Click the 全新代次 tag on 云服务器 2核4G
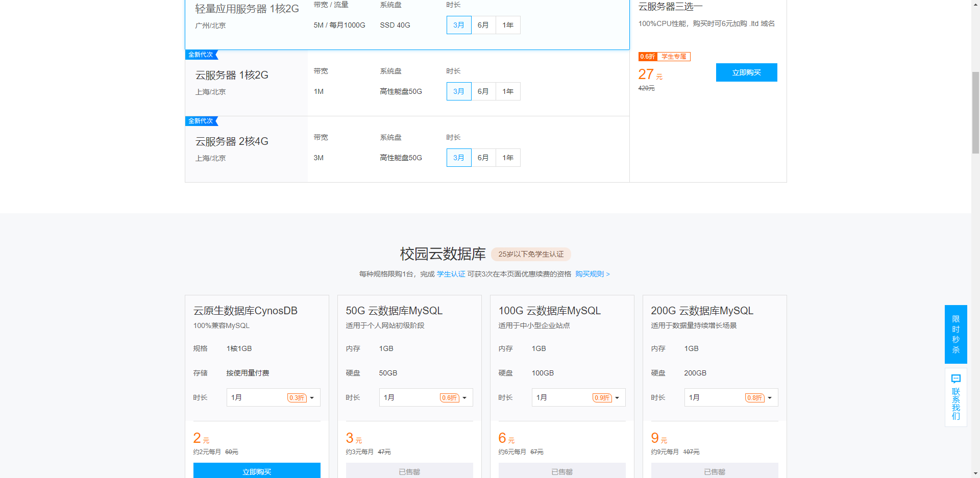The height and width of the screenshot is (478, 980). (201, 121)
